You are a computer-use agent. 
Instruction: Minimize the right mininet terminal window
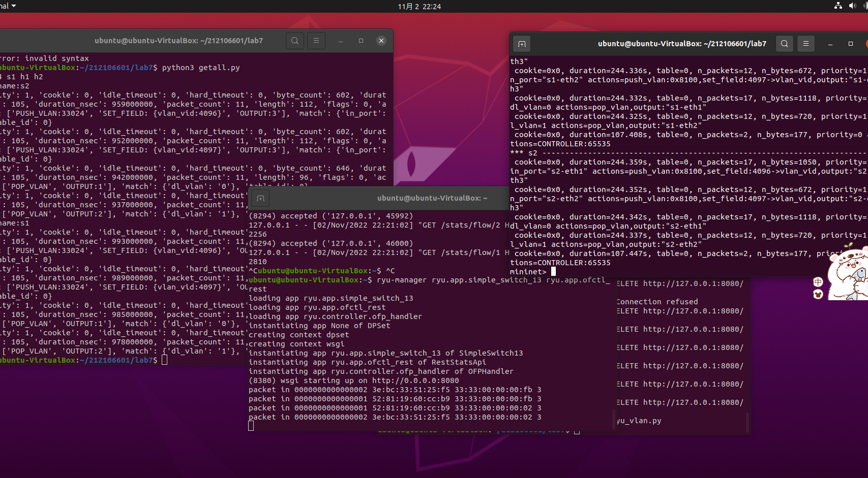click(830, 44)
